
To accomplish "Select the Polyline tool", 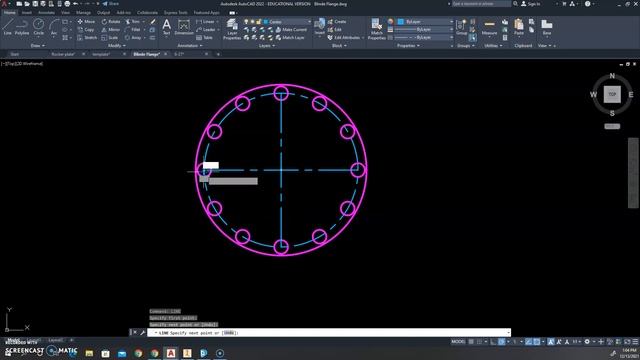I will pos(22,27).
